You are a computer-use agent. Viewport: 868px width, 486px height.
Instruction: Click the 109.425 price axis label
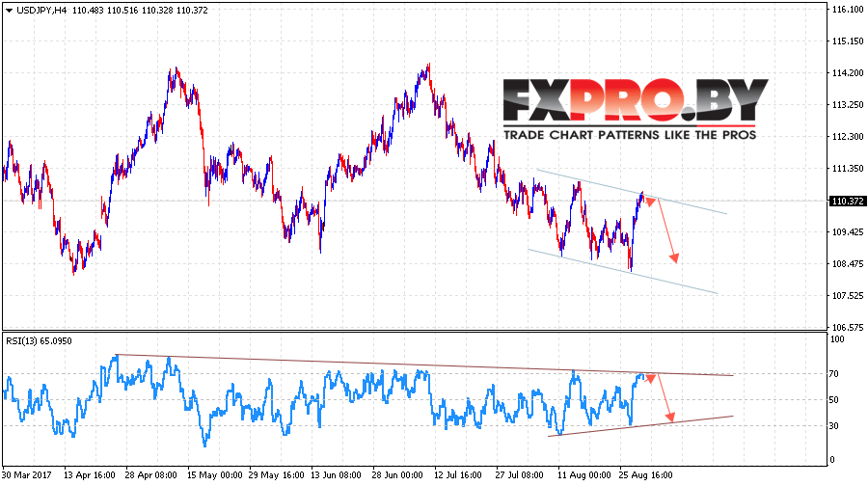[848, 232]
